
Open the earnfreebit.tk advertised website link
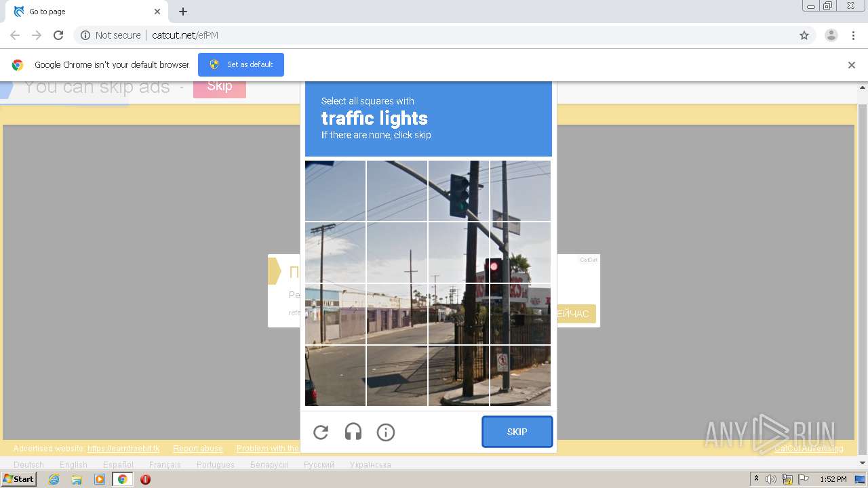123,449
